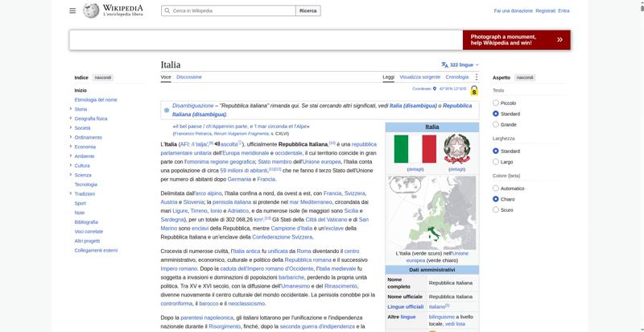The width and height of the screenshot is (644, 332).
Task: Click the Ricerca search button
Action: [308, 10]
